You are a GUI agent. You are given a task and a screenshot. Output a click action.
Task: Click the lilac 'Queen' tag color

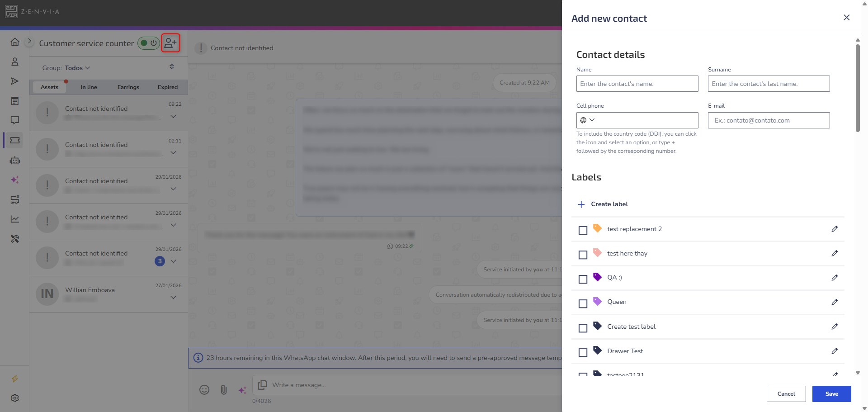(x=597, y=301)
